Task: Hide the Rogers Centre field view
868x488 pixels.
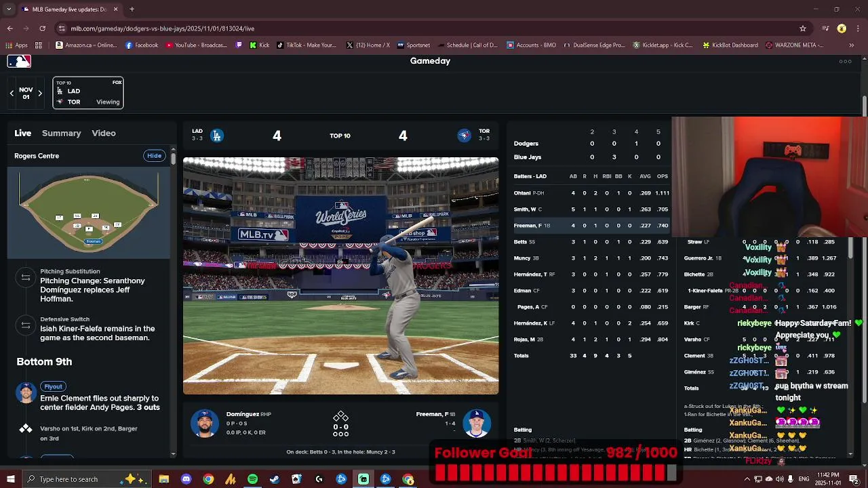Action: pyautogui.click(x=155, y=156)
